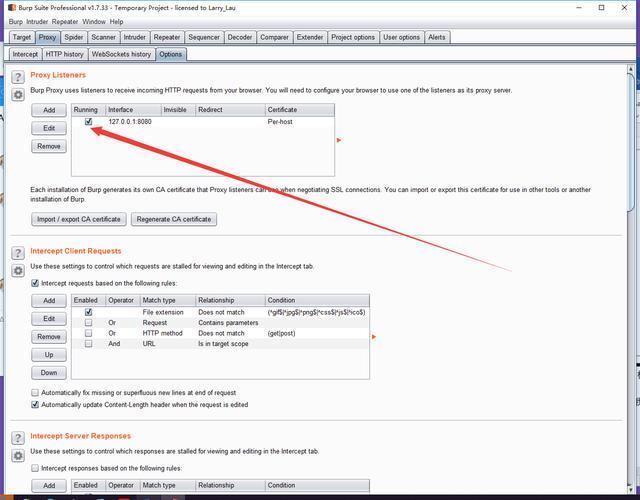Click the scrollbar down arrow
640x500 pixels.
click(x=631, y=489)
